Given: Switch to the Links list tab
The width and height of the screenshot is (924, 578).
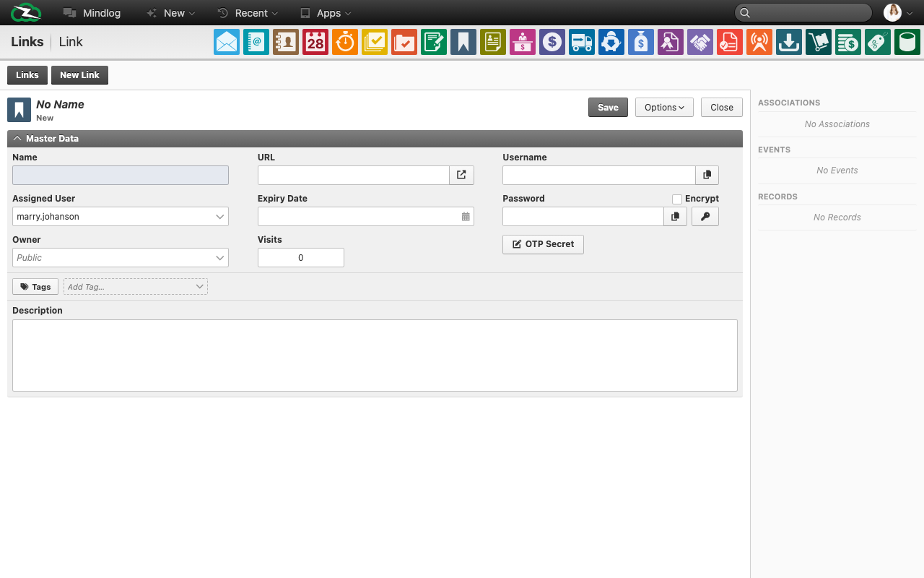Looking at the screenshot, I should [27, 75].
